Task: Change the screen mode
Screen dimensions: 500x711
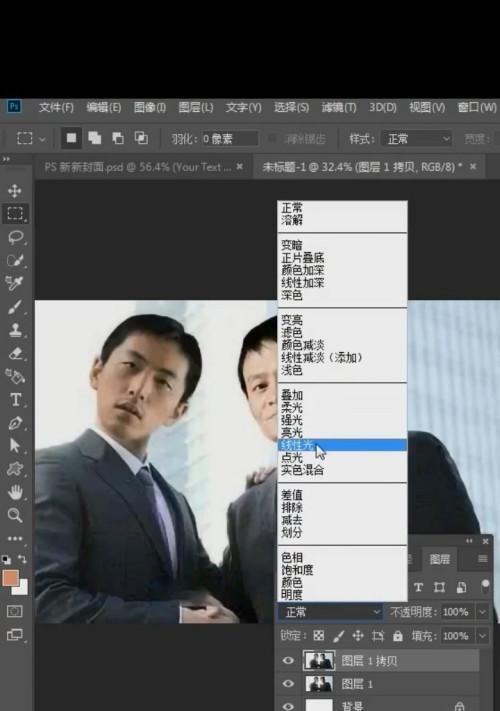Action: coord(15,634)
